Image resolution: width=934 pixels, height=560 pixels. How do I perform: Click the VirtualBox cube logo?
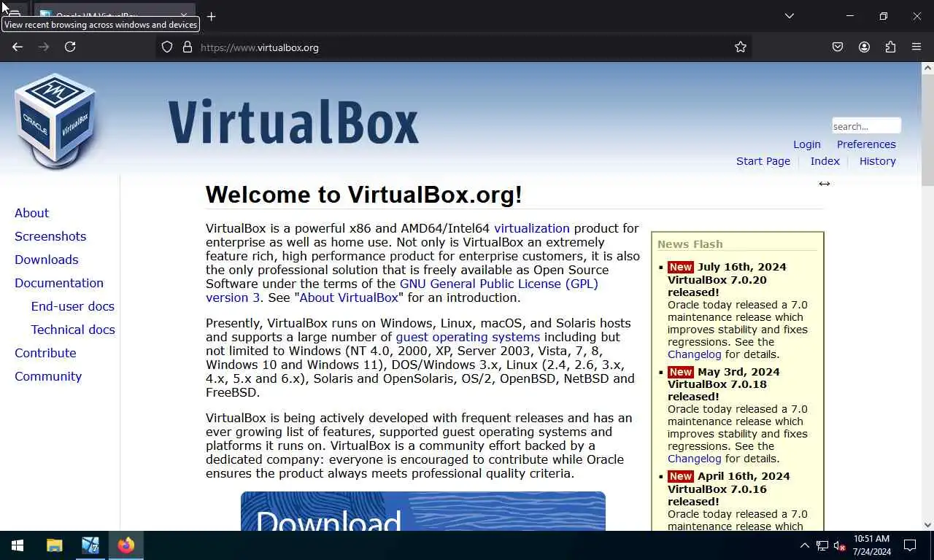(x=55, y=120)
